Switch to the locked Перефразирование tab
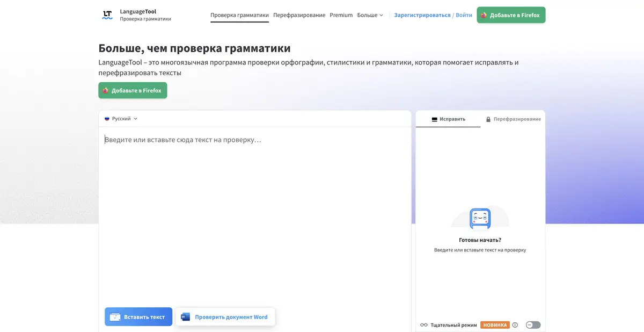The image size is (644, 332). click(513, 119)
